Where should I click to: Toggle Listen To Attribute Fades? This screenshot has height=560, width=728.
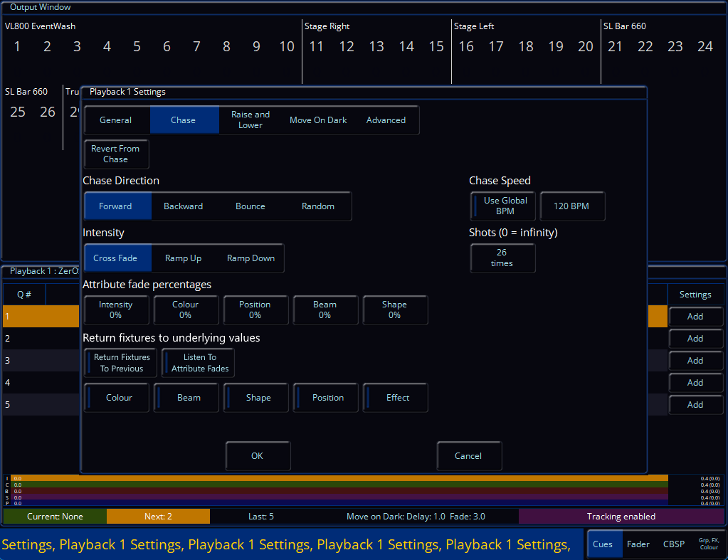[x=199, y=363]
